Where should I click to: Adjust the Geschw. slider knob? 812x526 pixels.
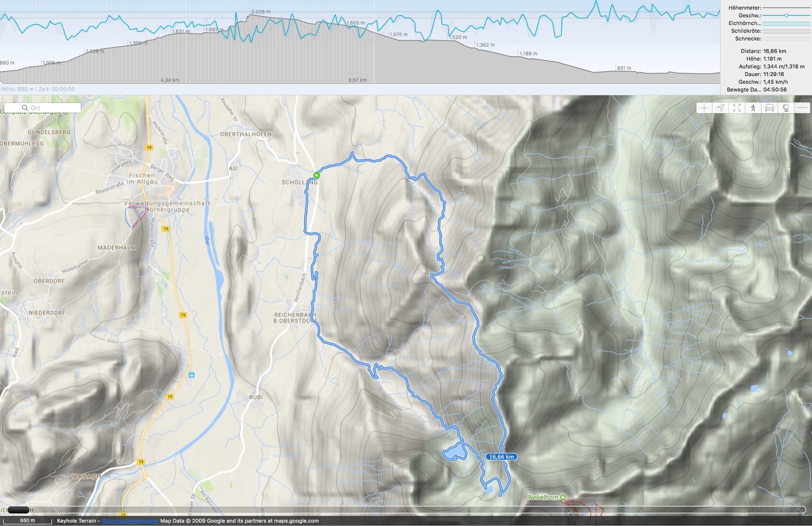tap(786, 15)
